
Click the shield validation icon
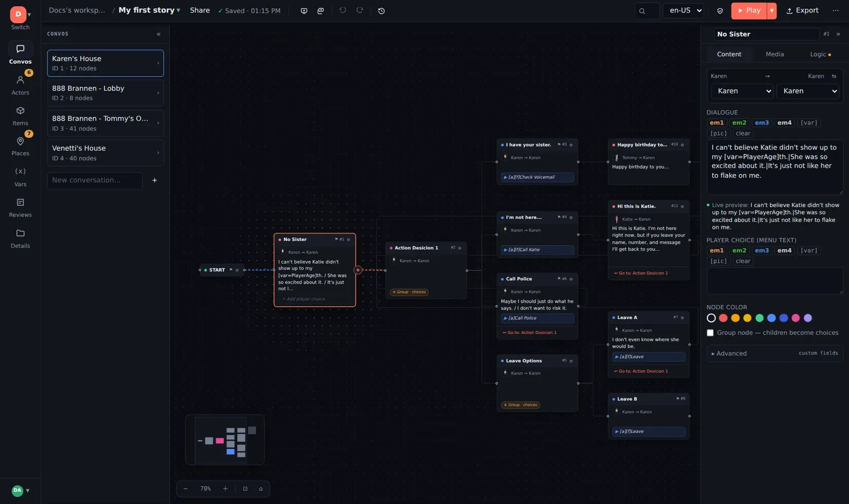[720, 11]
